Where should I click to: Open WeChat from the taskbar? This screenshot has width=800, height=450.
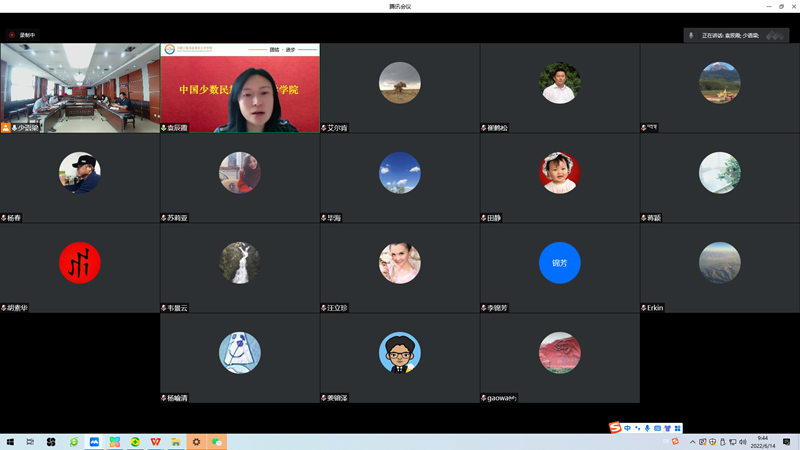point(217,442)
